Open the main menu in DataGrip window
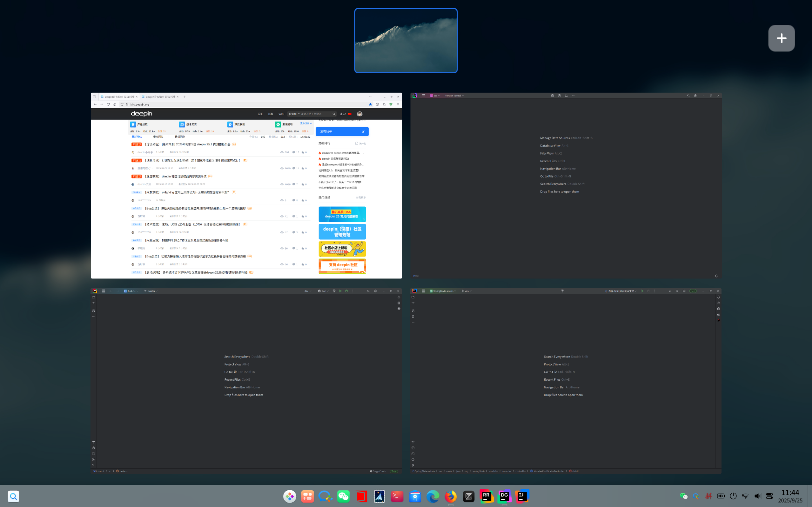 pyautogui.click(x=424, y=96)
